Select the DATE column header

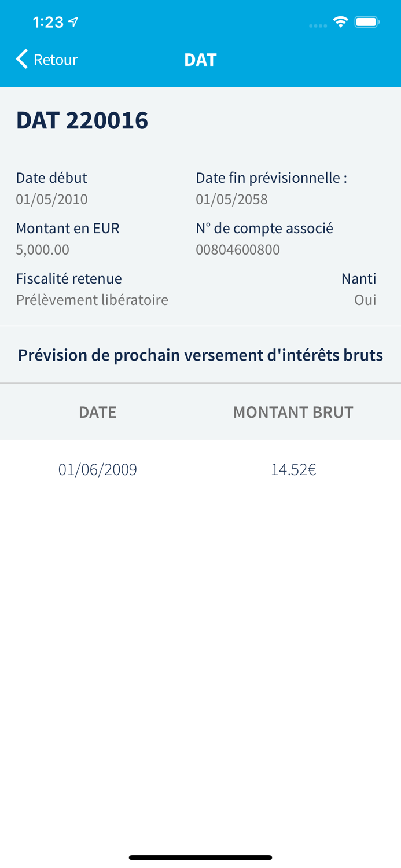pos(97,412)
